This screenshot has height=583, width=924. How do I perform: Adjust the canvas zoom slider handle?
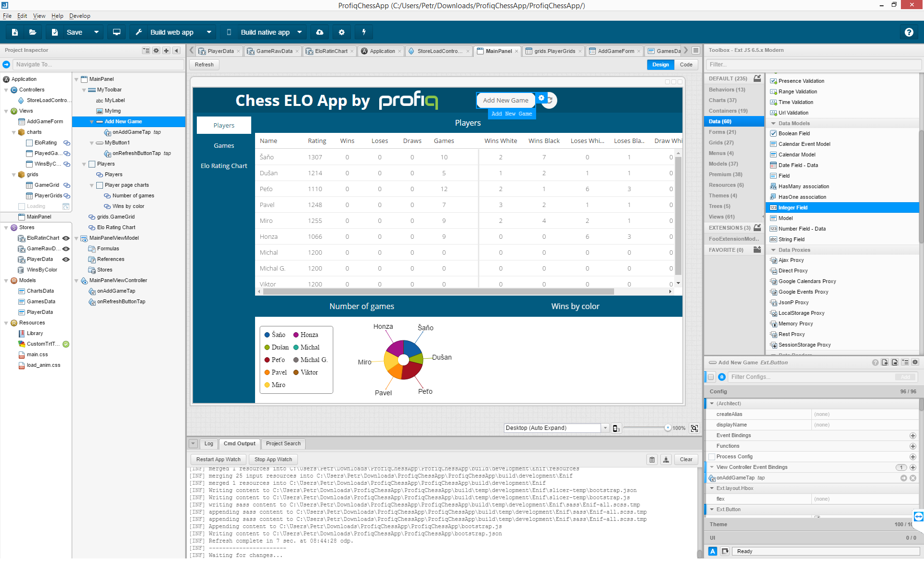(x=667, y=428)
